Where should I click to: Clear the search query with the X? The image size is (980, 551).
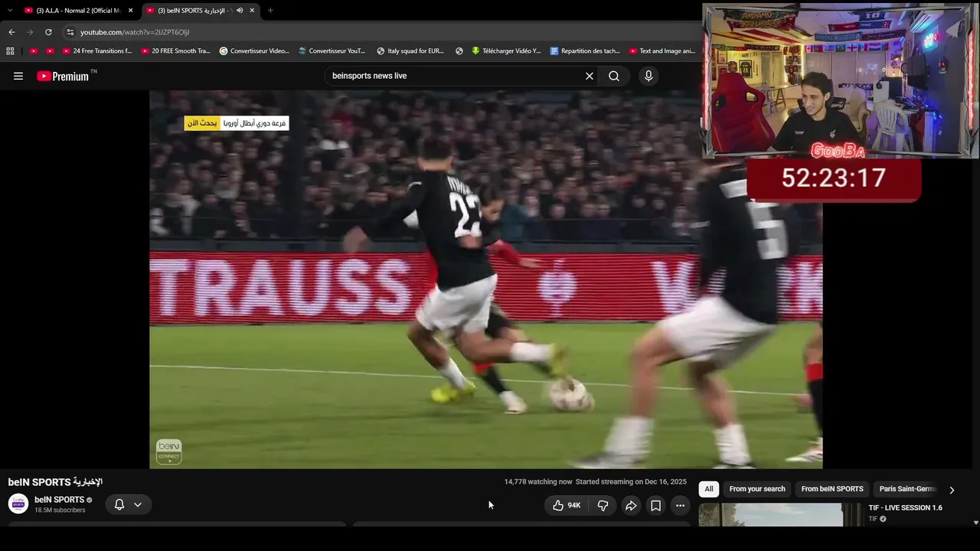coord(590,76)
